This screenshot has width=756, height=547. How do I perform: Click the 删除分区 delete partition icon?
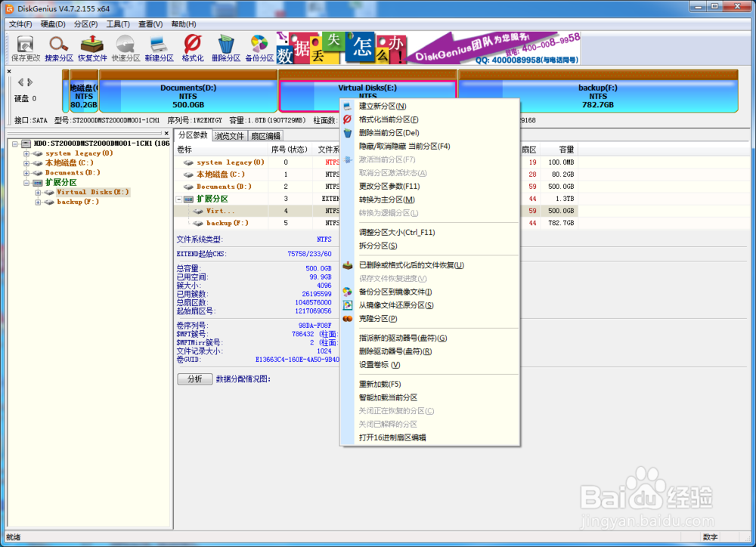(x=225, y=48)
